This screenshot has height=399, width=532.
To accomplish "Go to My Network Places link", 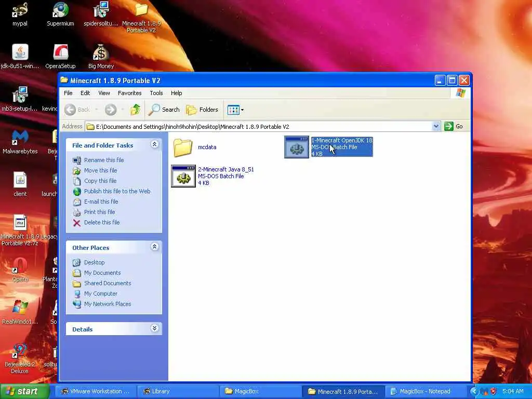I will (108, 304).
